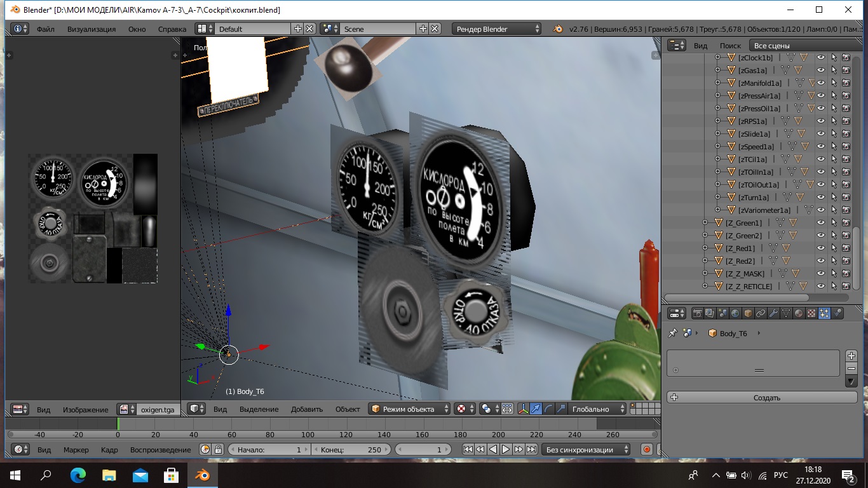Image resolution: width=868 pixels, height=488 pixels.
Task: Expand the zManifold1a tree node
Action: [x=717, y=83]
